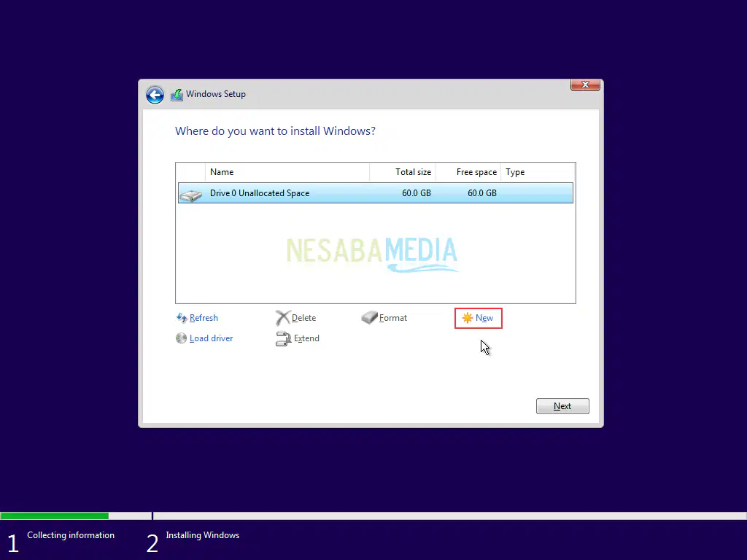Click the 60.0 GB free space cell
This screenshot has height=560, width=747.
[482, 192]
